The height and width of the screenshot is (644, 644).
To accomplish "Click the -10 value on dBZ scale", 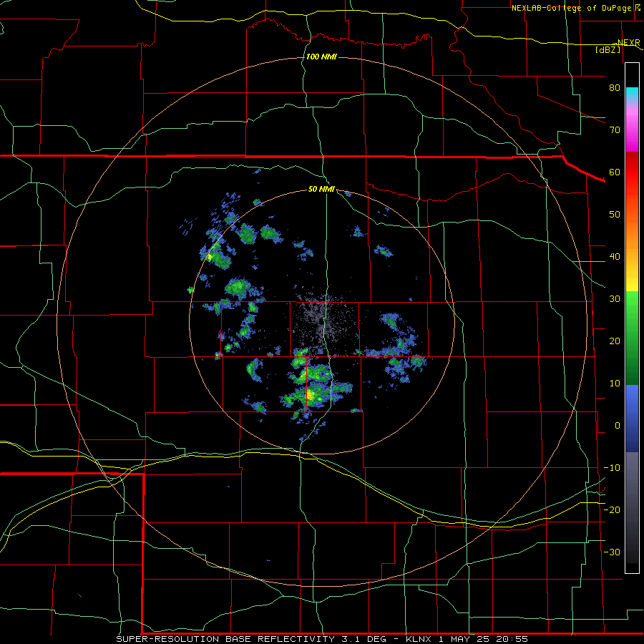I will coord(612,468).
